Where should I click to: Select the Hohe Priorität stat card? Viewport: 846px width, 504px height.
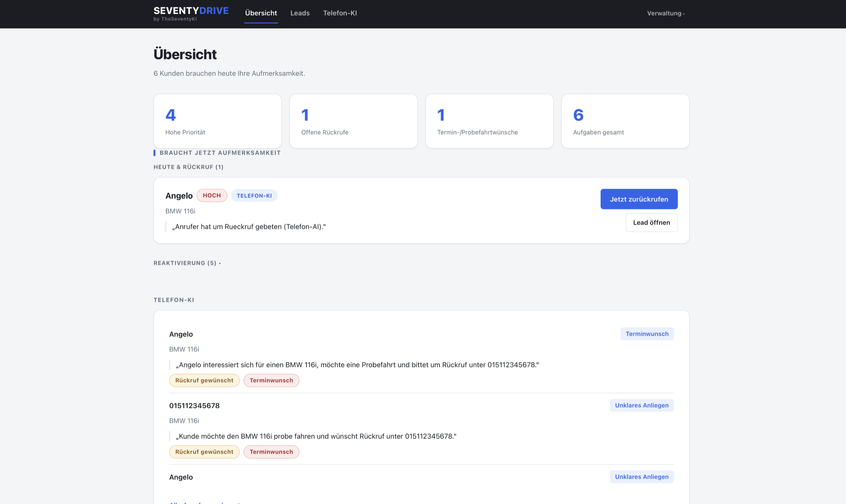pos(217,121)
